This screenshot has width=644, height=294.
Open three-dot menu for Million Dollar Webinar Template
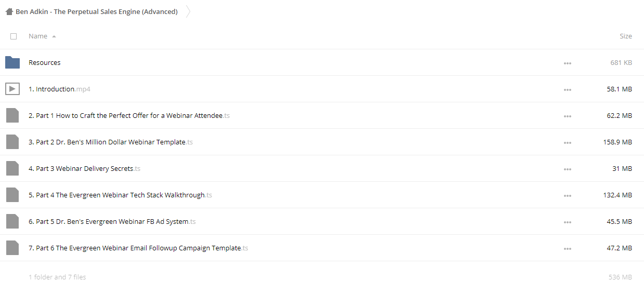click(x=567, y=143)
